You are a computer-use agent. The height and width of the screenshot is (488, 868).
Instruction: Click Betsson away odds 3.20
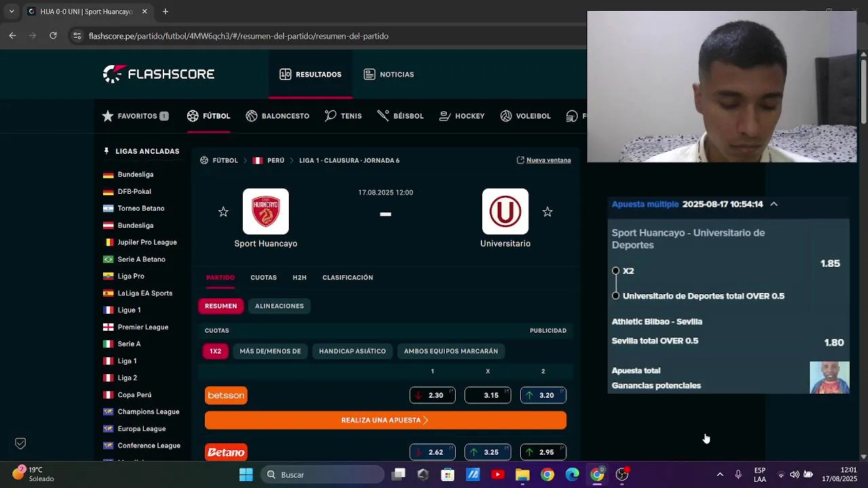[x=543, y=395]
